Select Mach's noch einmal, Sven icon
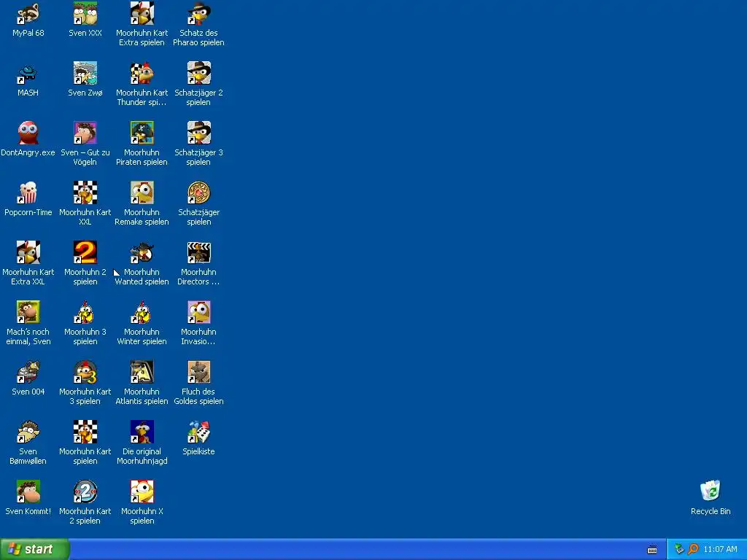Screen dimensions: 747x560 click(28, 312)
